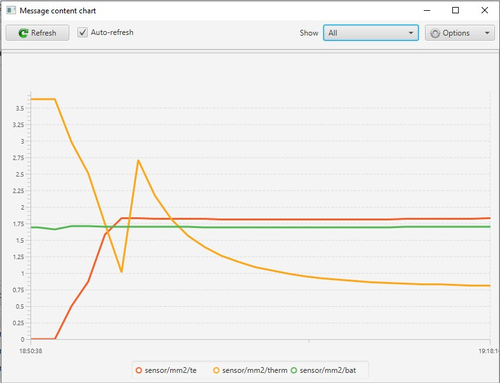The image size is (500, 383).
Task: Click the 18:50:38 time axis label
Action: pos(31,351)
